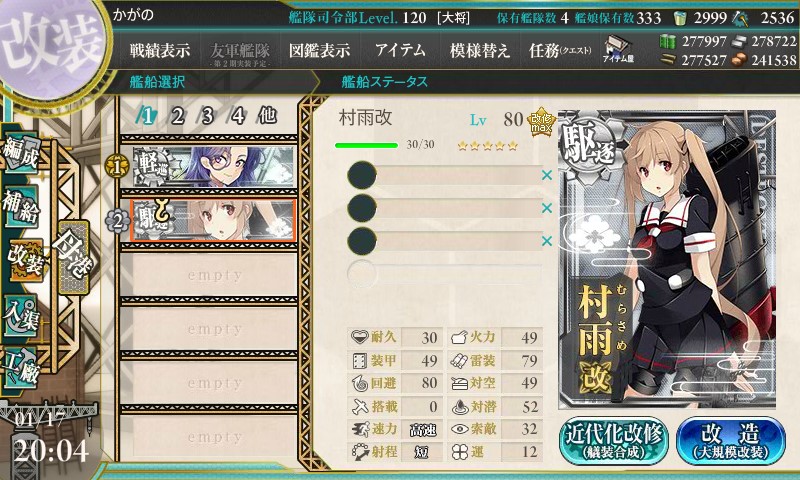Click the 改装 sidebar gear icon
The height and width of the screenshot is (480, 800).
click(x=24, y=261)
